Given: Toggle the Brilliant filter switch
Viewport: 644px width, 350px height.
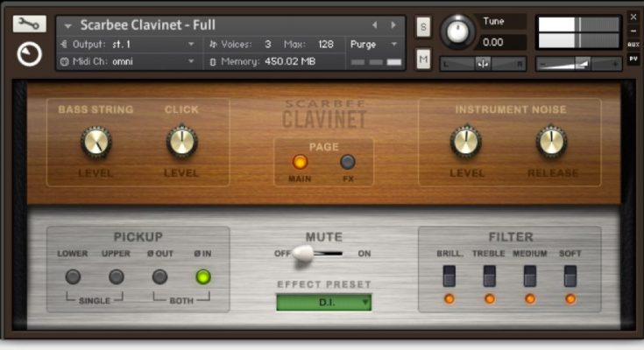Looking at the screenshot, I should [x=449, y=276].
